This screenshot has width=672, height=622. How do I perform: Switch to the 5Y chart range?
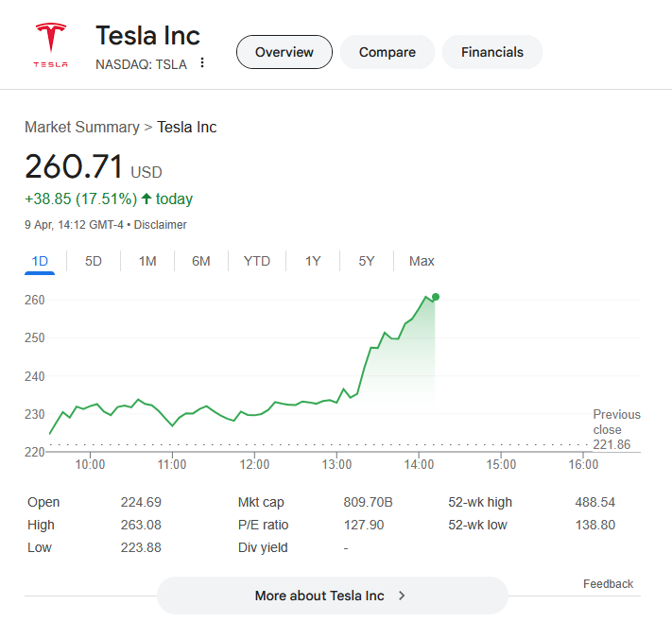click(x=367, y=261)
